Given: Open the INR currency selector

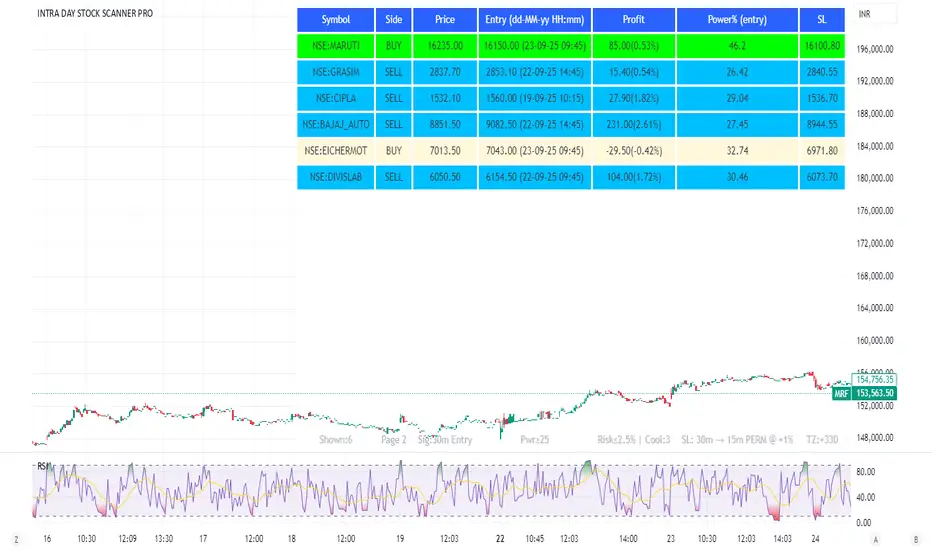Looking at the screenshot, I should click(x=875, y=14).
